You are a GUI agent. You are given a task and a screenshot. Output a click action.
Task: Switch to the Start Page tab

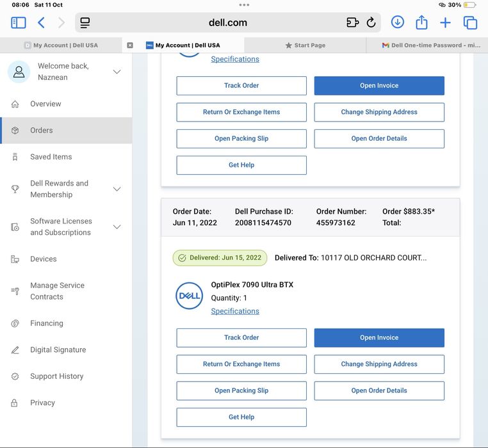coord(305,45)
